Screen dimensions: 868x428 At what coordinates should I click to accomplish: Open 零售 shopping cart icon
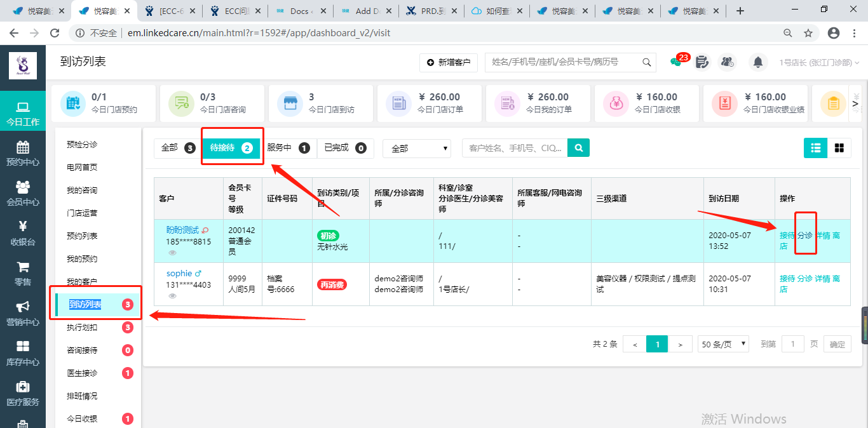[x=23, y=267]
